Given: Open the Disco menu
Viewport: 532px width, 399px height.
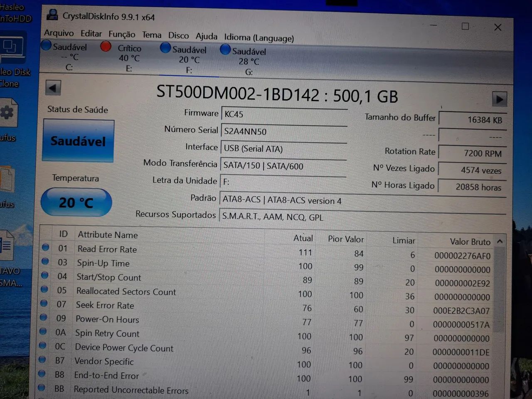Looking at the screenshot, I should [x=178, y=36].
